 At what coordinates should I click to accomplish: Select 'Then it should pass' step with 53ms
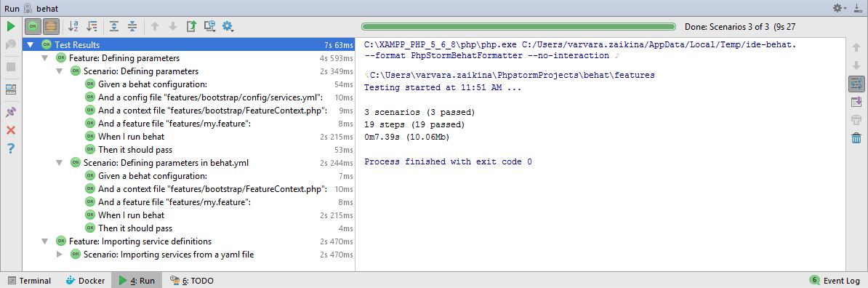point(189,150)
